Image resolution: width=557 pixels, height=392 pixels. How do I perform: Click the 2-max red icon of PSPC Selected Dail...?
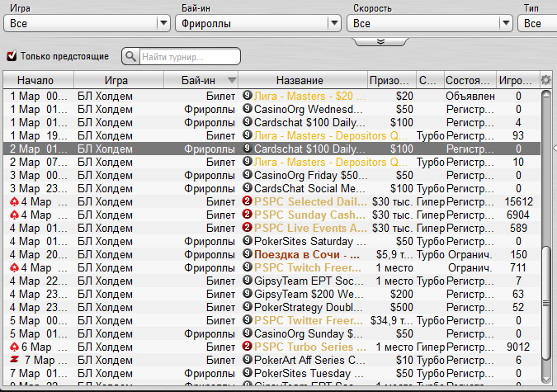tap(248, 201)
